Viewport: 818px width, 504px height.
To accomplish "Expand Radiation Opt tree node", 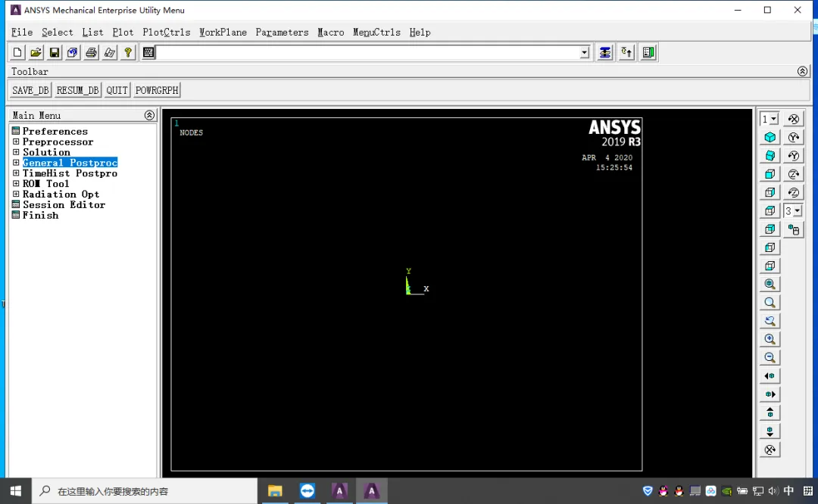I will point(16,194).
